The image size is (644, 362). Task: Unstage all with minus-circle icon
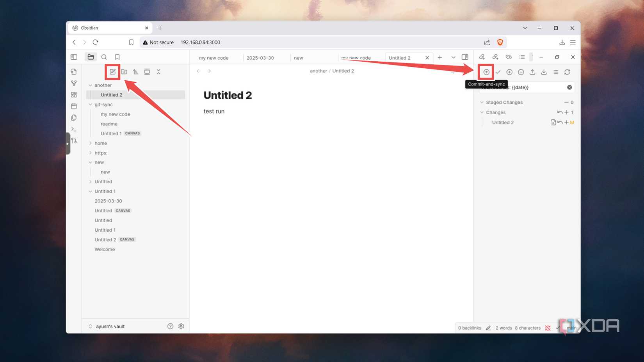point(521,72)
